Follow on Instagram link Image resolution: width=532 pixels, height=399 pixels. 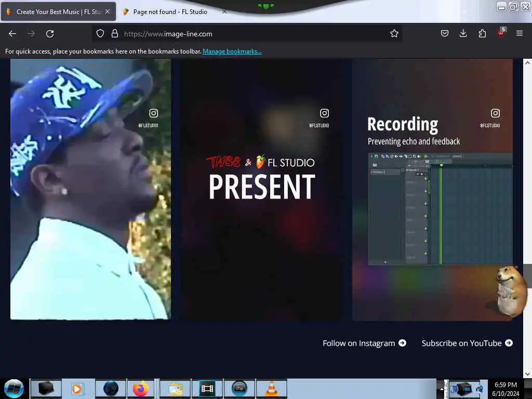364,343
